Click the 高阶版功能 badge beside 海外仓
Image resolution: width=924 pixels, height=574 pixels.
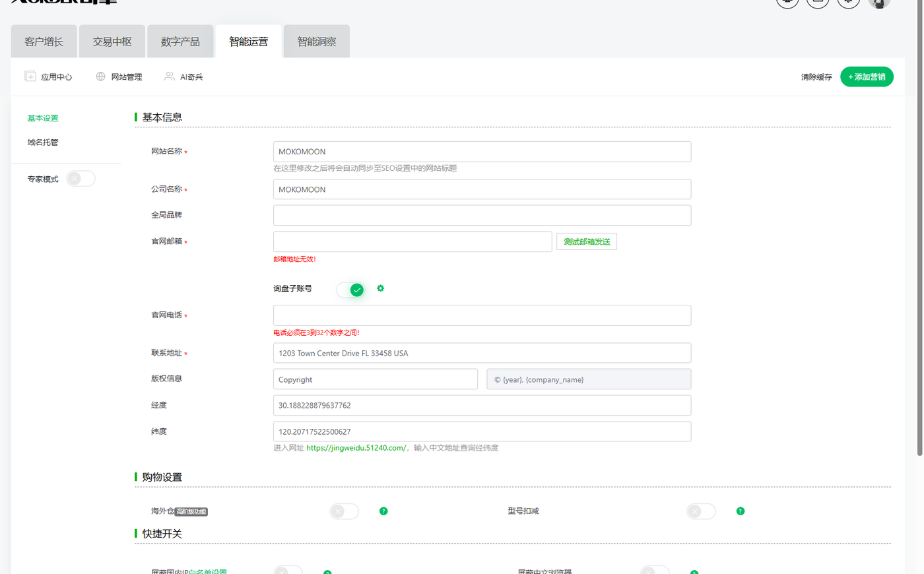pyautogui.click(x=191, y=511)
